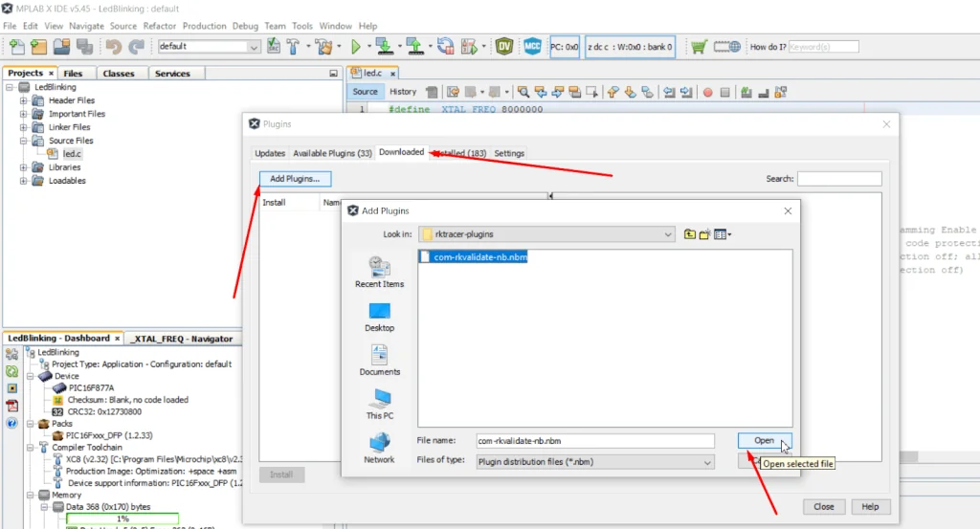Screen dimensions: 980x529
Task: Click Help in the Plugins dialog
Action: click(x=870, y=506)
